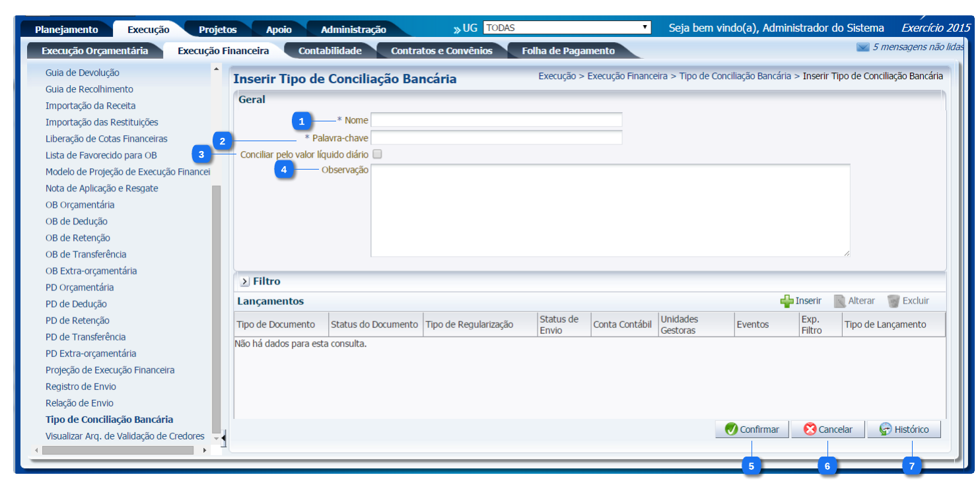Switch to the Contabilidade tab
The width and height of the screenshot is (980, 481).
[x=330, y=51]
